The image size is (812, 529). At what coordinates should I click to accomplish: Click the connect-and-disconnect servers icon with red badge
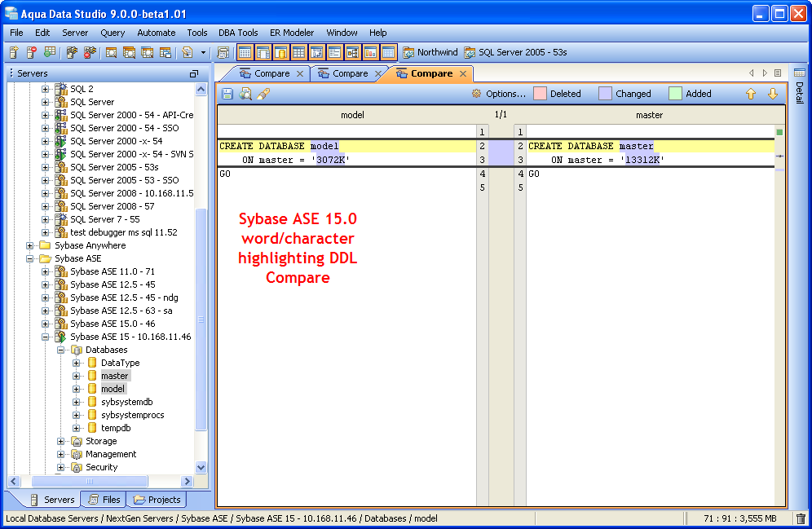point(90,52)
